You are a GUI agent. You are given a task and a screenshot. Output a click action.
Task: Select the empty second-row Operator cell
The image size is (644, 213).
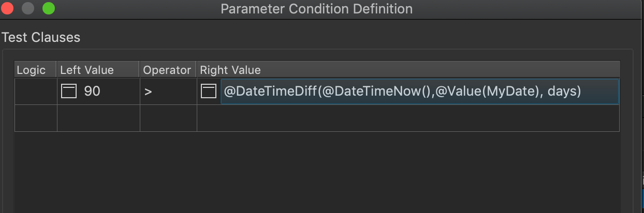point(168,118)
